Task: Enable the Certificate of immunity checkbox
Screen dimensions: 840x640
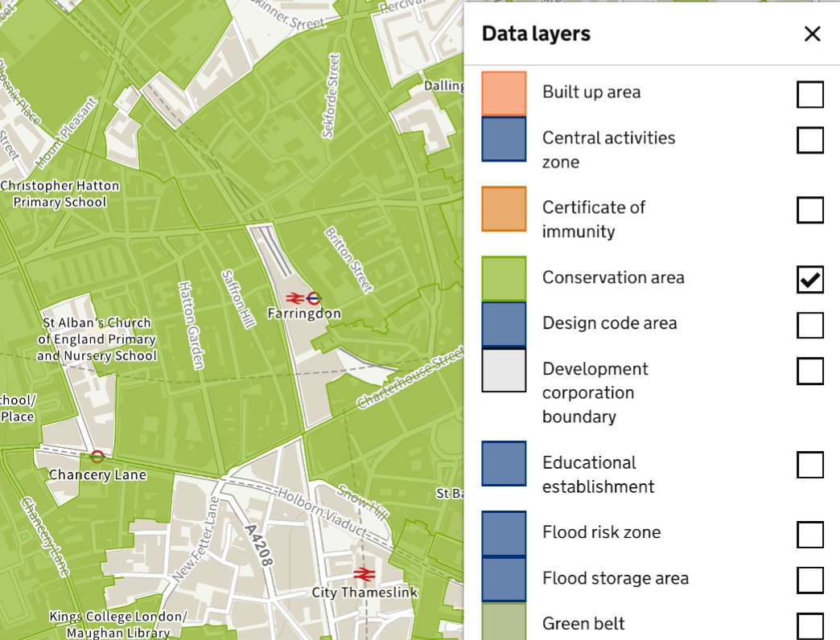Action: (x=810, y=210)
